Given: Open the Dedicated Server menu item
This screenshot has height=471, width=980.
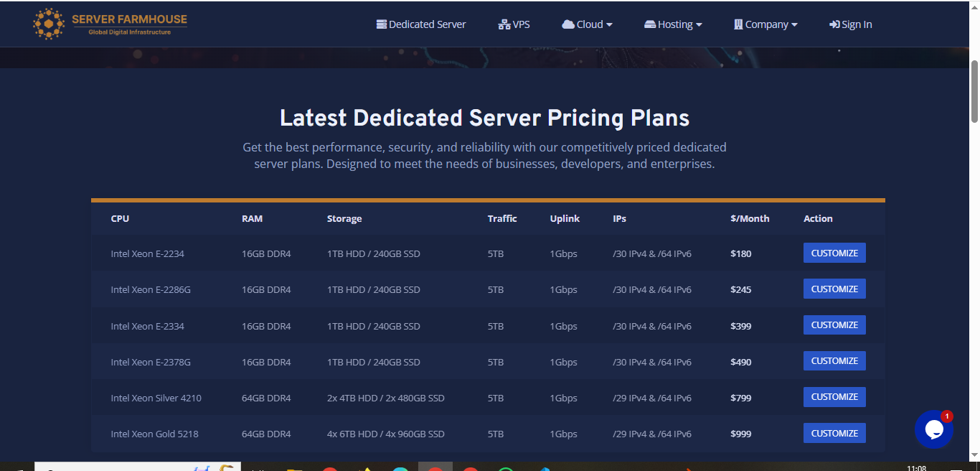Looking at the screenshot, I should pyautogui.click(x=427, y=24).
